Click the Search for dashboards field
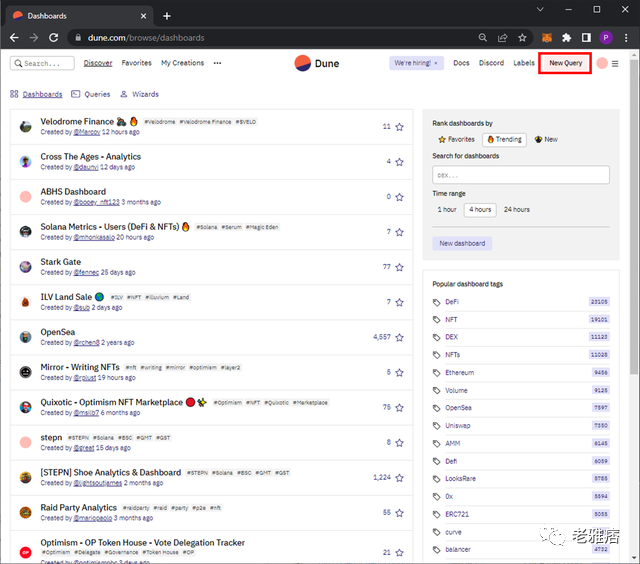 click(521, 175)
